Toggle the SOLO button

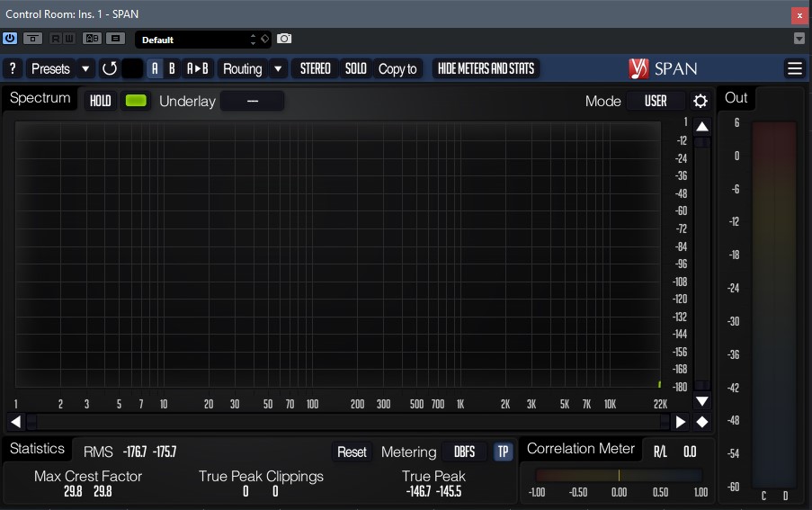pos(356,68)
